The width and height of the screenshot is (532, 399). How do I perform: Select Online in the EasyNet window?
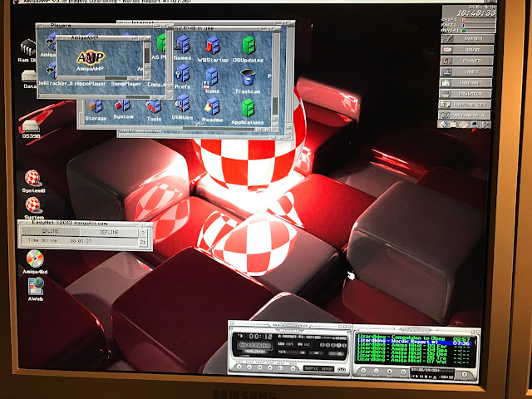(50, 231)
